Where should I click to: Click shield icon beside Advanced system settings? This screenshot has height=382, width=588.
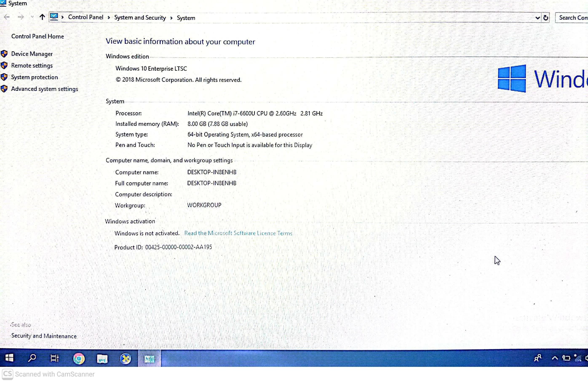click(4, 89)
